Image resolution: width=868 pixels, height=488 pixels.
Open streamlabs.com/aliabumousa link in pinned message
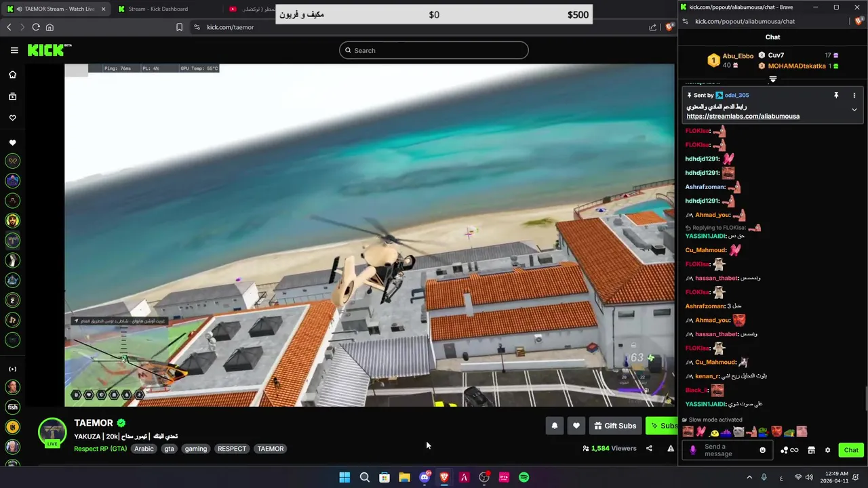click(x=743, y=117)
